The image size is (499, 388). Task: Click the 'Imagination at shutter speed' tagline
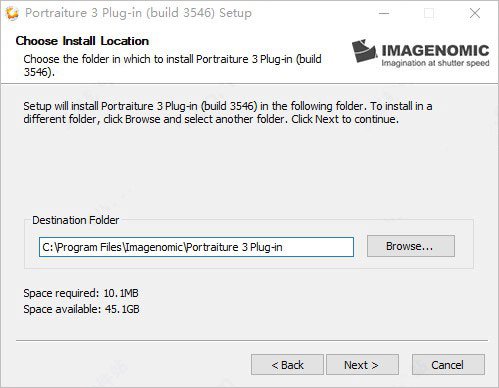click(435, 63)
